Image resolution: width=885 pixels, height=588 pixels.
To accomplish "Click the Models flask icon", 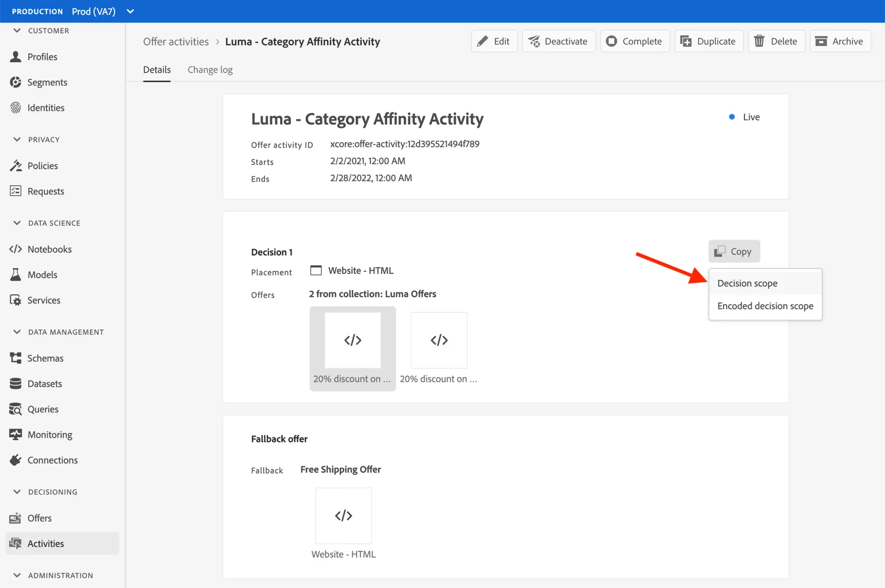I will 16,275.
